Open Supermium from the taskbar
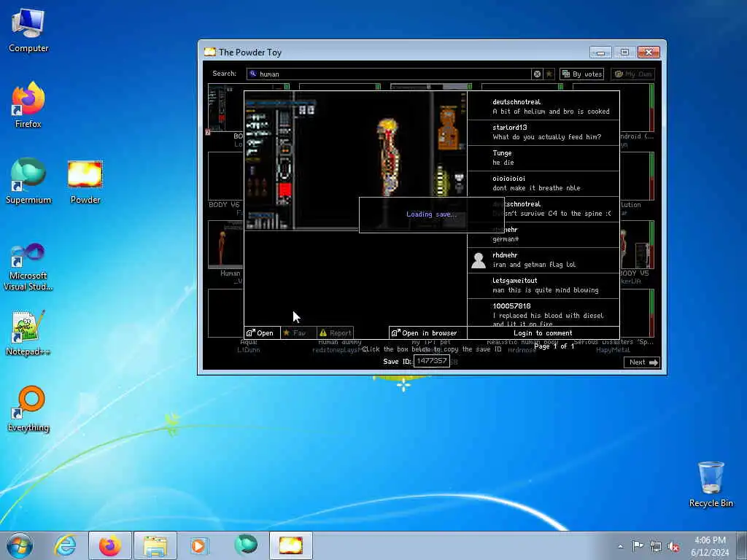The width and height of the screenshot is (747, 560). (x=246, y=545)
